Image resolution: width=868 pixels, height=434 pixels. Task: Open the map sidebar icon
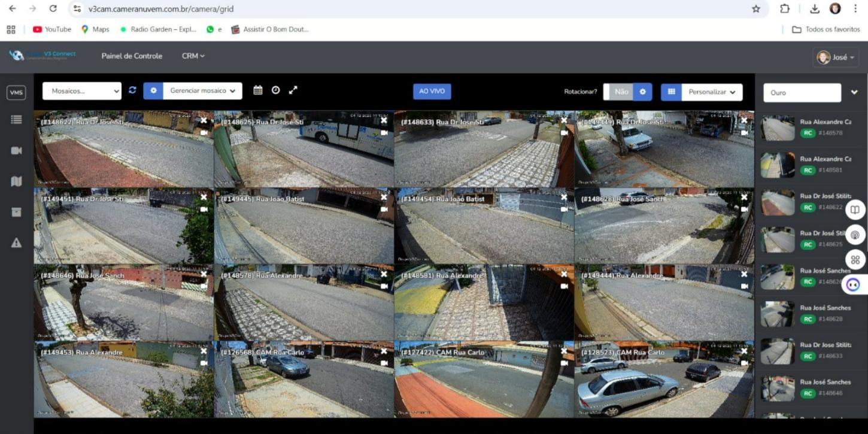(x=16, y=181)
